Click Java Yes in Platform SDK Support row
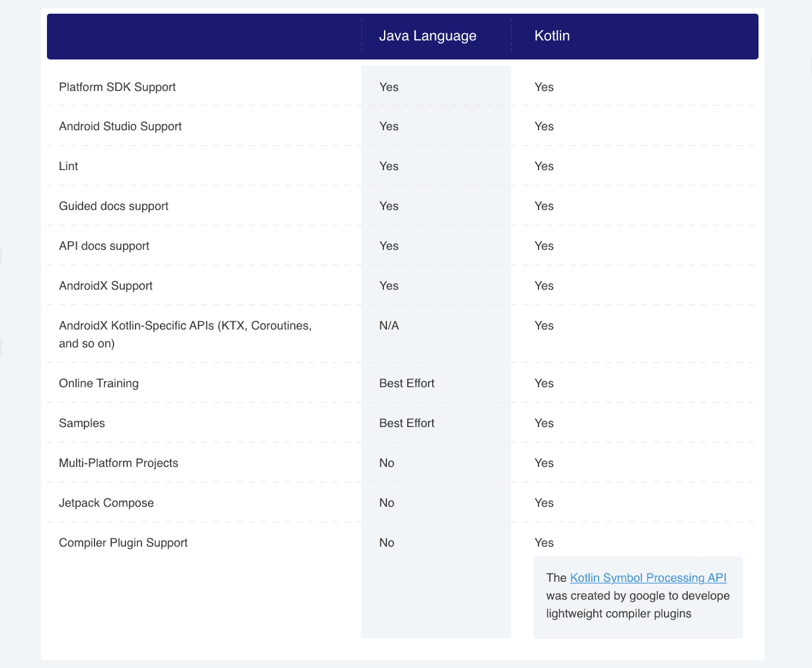812x668 pixels. click(389, 87)
